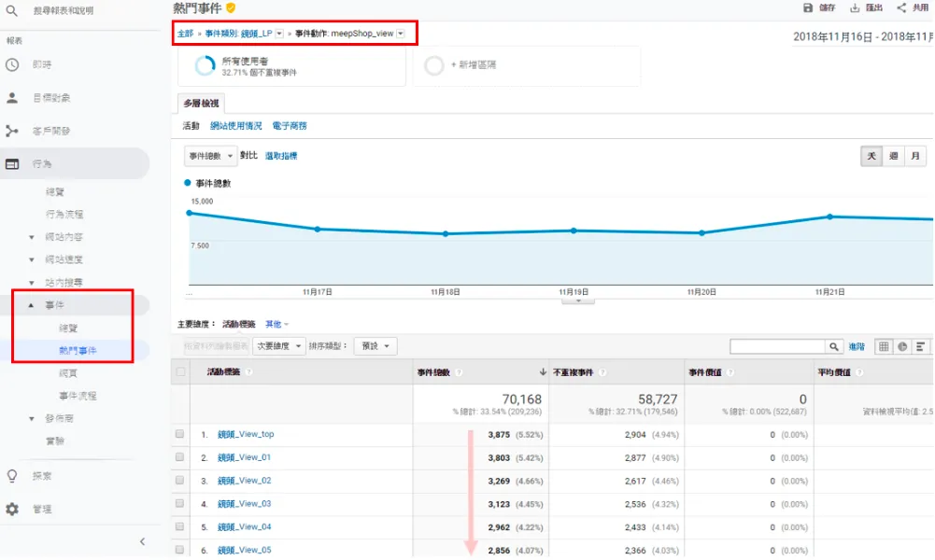Open the 次要維度 dropdown
This screenshot has width=935, height=560.
[x=278, y=346]
